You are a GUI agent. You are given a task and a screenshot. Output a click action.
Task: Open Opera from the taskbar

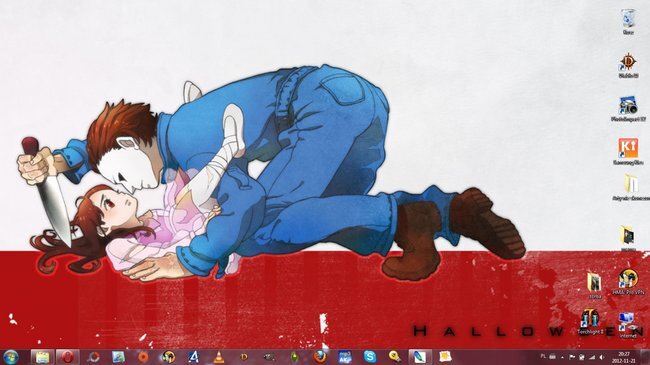[68, 357]
